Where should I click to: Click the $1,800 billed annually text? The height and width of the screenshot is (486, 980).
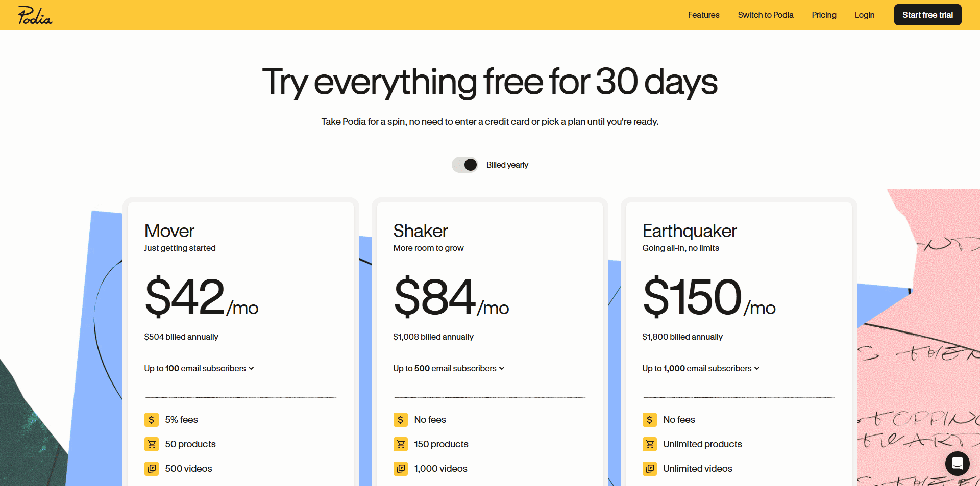click(682, 337)
